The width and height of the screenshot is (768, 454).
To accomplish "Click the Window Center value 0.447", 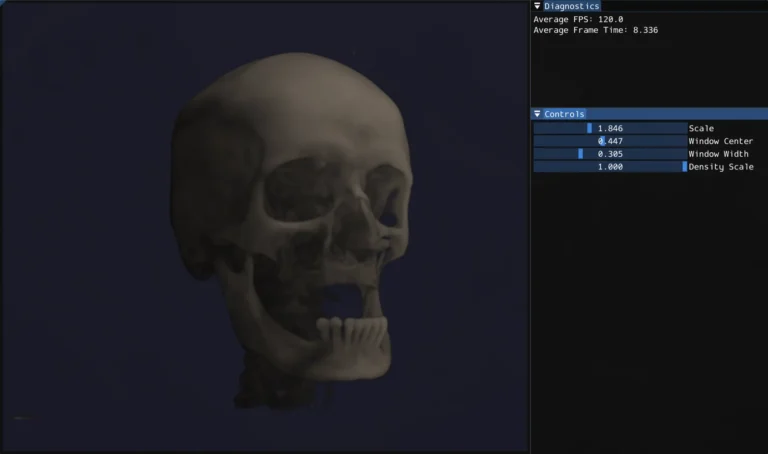I will pos(611,141).
